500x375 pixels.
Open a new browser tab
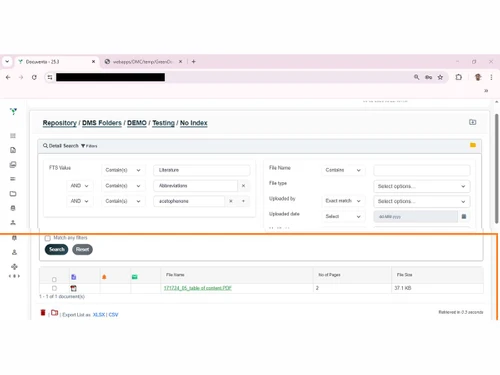pos(193,62)
